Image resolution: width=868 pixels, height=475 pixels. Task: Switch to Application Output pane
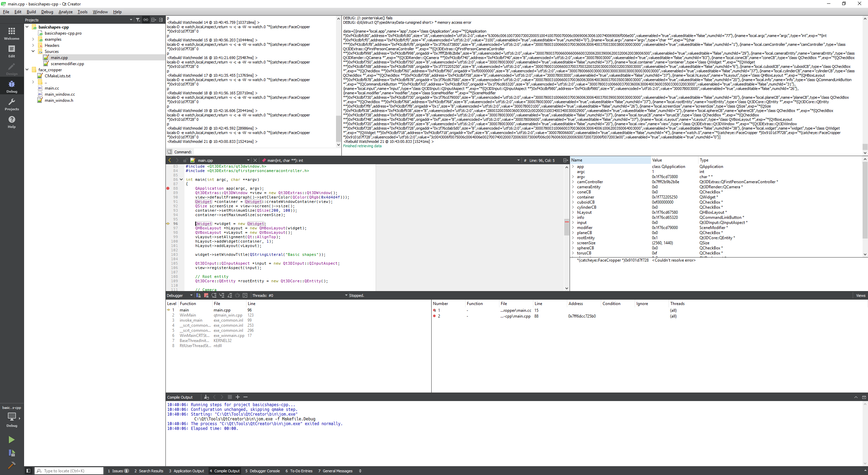186,471
